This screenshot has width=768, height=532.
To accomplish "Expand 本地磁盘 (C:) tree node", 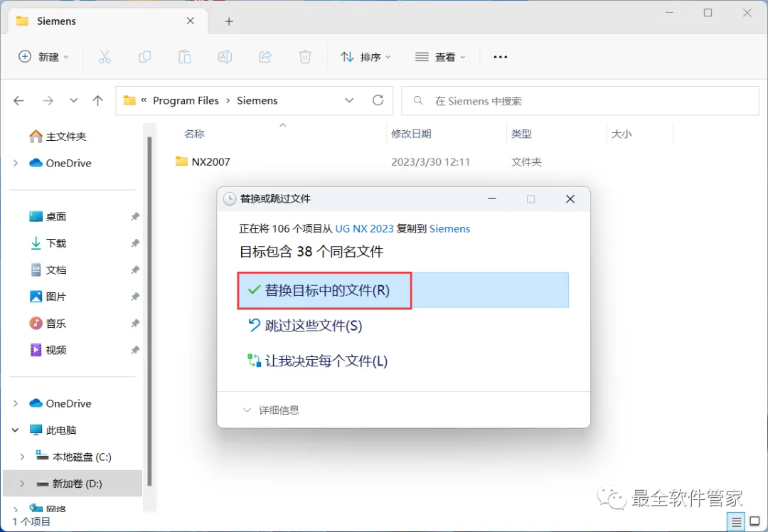I will pyautogui.click(x=22, y=457).
